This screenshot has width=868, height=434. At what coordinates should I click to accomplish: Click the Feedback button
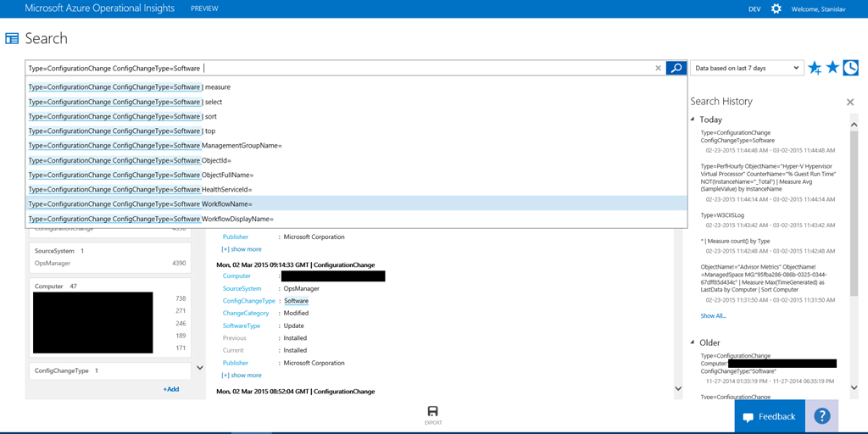click(x=770, y=416)
